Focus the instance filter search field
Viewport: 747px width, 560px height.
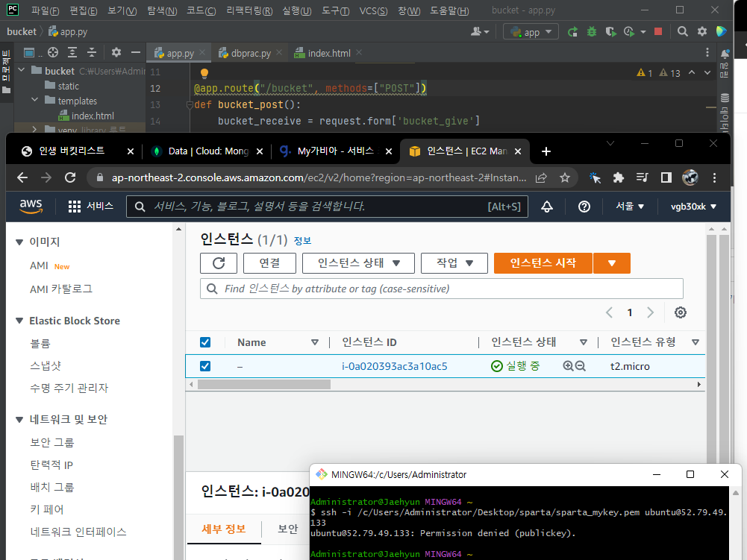pyautogui.click(x=442, y=289)
